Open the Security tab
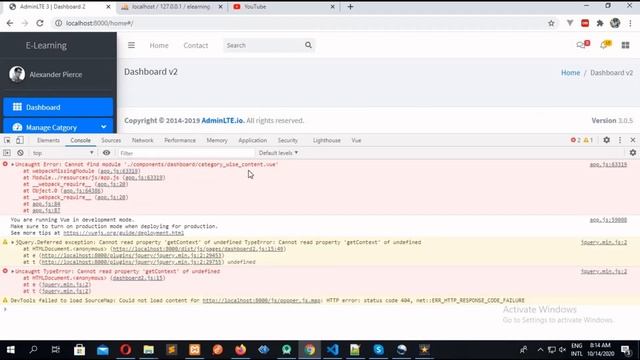The image size is (640, 360). 288,140
